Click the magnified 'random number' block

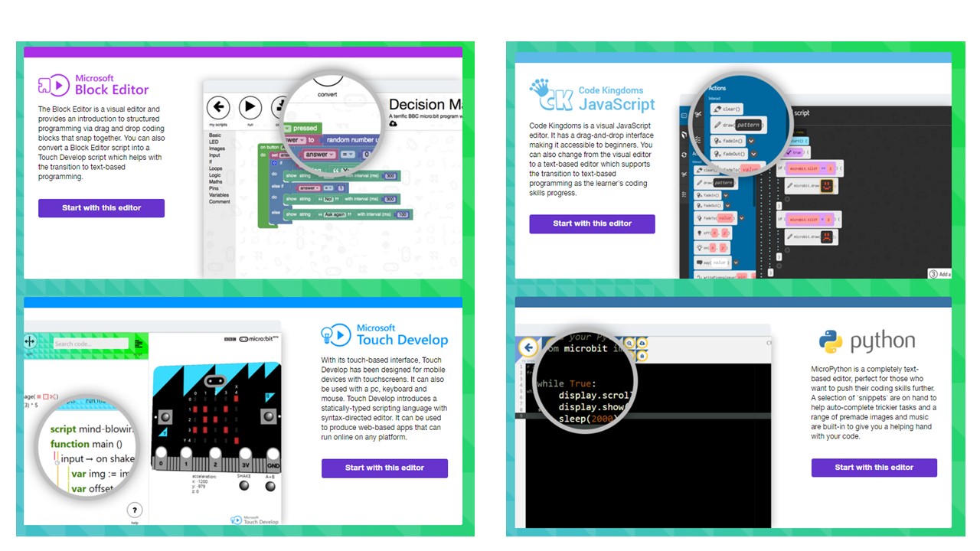point(350,140)
